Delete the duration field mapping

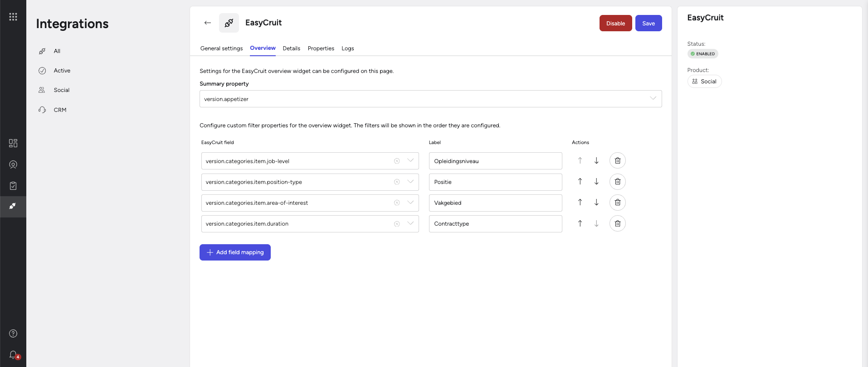coord(618,223)
